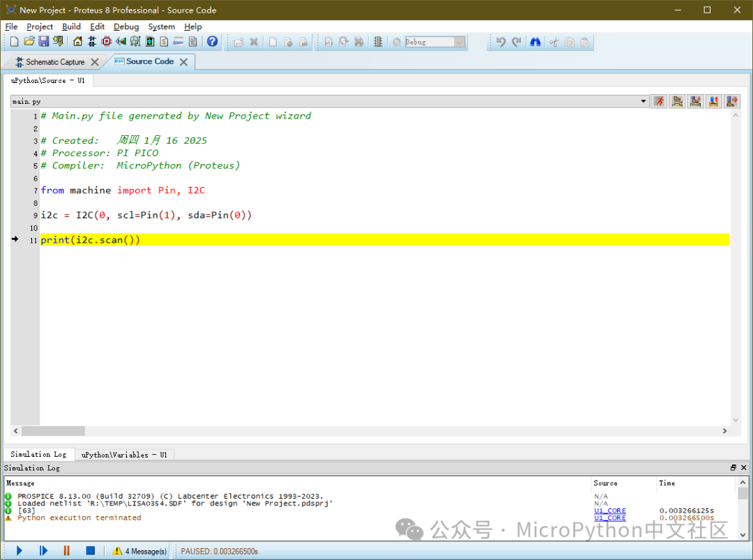Click the Build Project 010 file icon
753x560 pixels.
pyautogui.click(x=328, y=43)
